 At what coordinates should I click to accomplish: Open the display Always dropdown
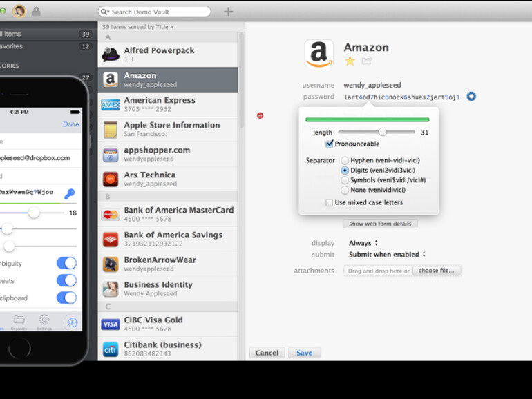pos(363,243)
